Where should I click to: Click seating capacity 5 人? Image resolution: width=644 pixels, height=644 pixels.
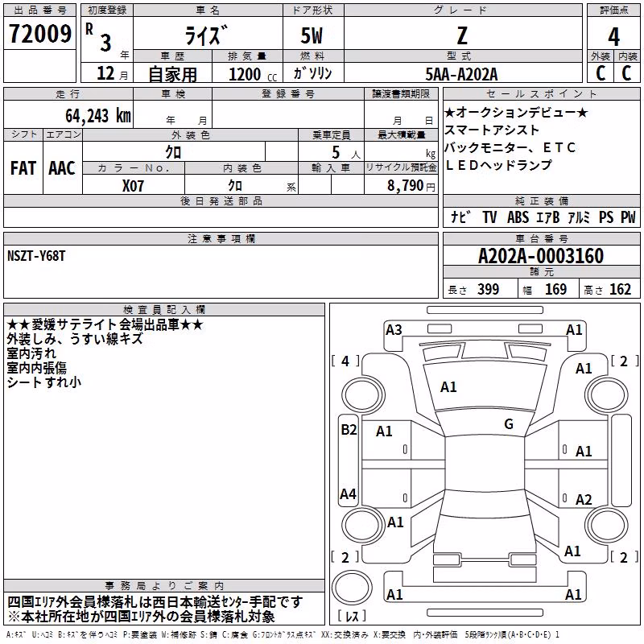(346, 153)
